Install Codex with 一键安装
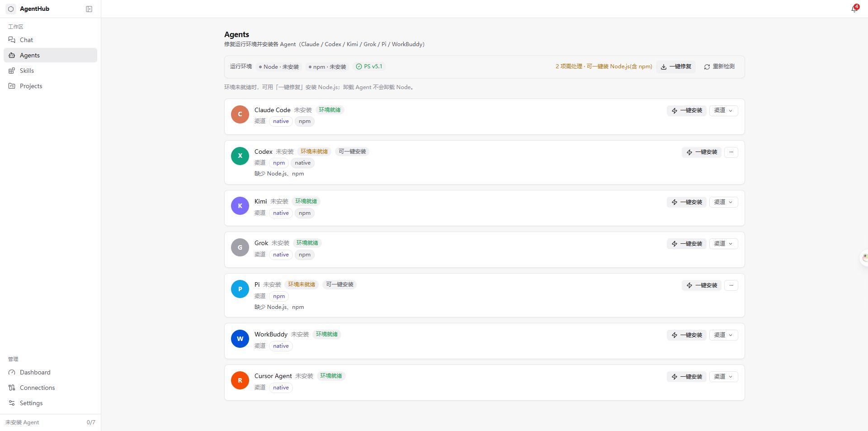Image resolution: width=868 pixels, height=431 pixels. click(x=702, y=152)
